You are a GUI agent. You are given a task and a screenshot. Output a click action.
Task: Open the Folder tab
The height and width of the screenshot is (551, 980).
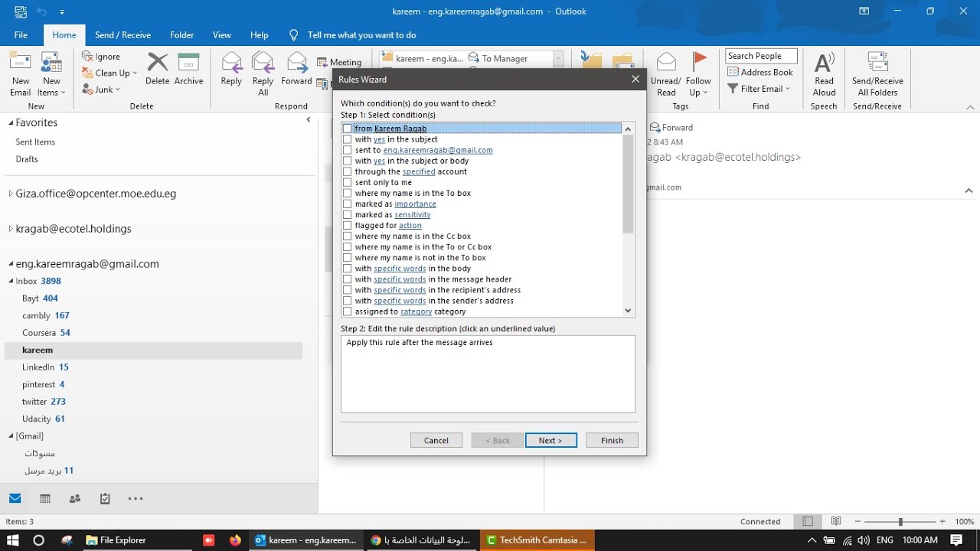click(181, 35)
